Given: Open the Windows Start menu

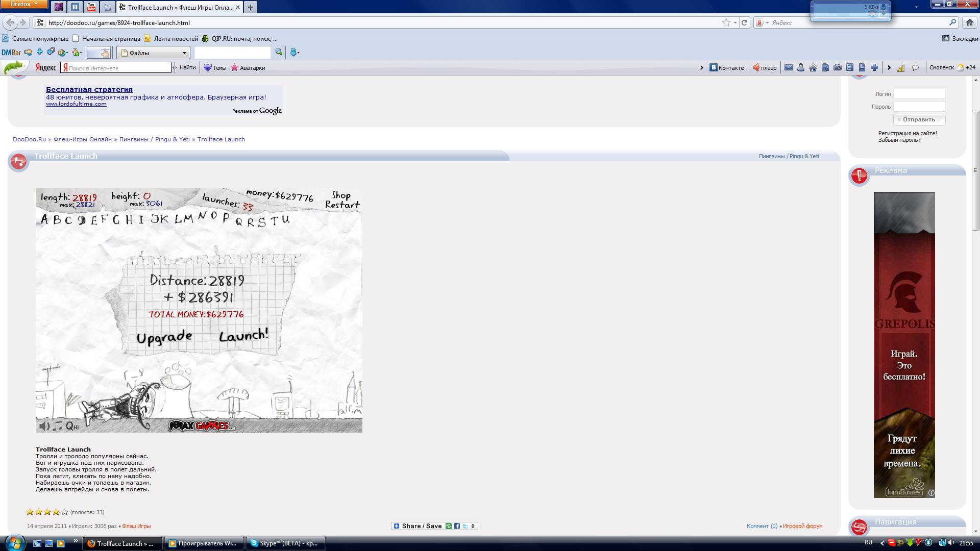Looking at the screenshot, I should [14, 543].
